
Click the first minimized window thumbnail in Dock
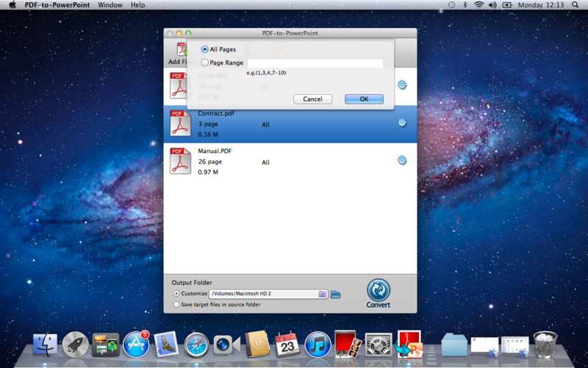point(485,346)
